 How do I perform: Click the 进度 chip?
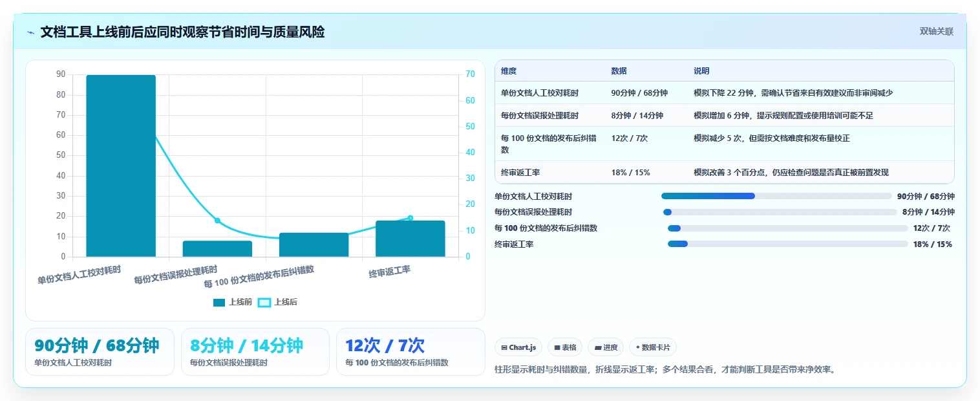pyautogui.click(x=606, y=347)
